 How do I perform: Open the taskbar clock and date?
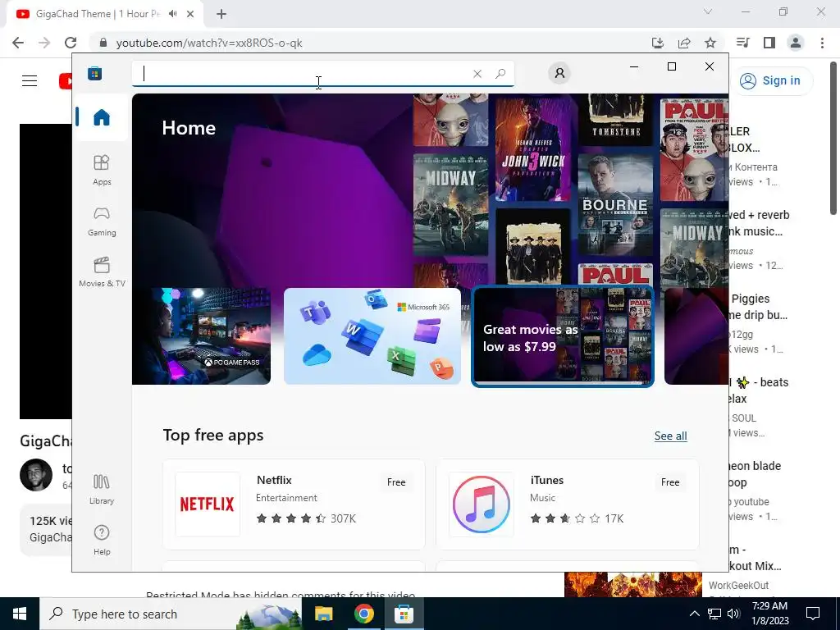[x=769, y=614]
